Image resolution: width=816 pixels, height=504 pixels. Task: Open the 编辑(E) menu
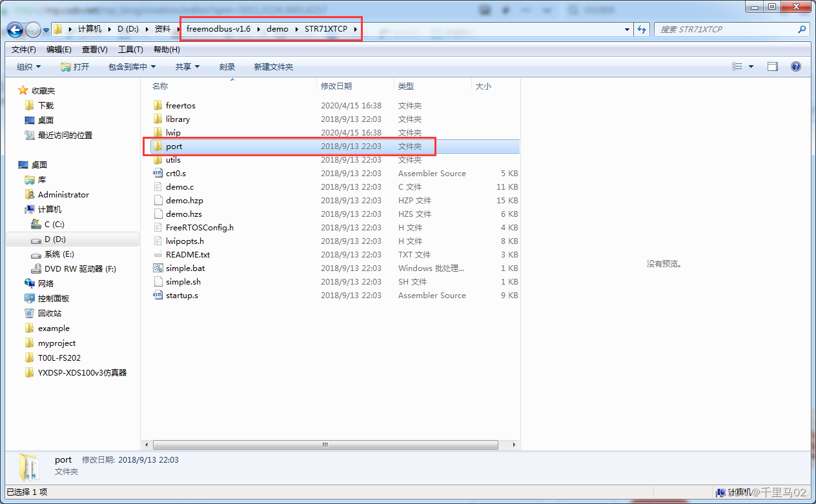pyautogui.click(x=59, y=49)
